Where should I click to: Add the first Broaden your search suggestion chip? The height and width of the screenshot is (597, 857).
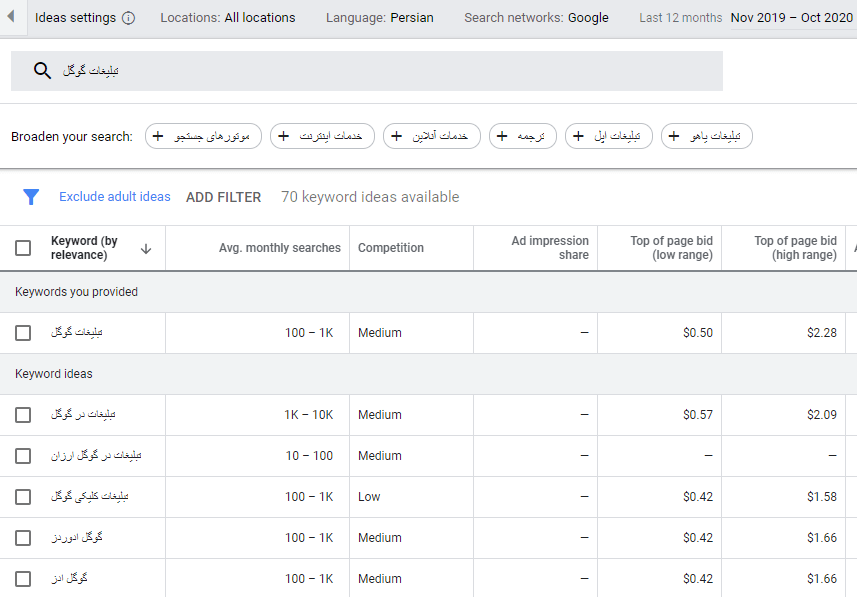203,136
